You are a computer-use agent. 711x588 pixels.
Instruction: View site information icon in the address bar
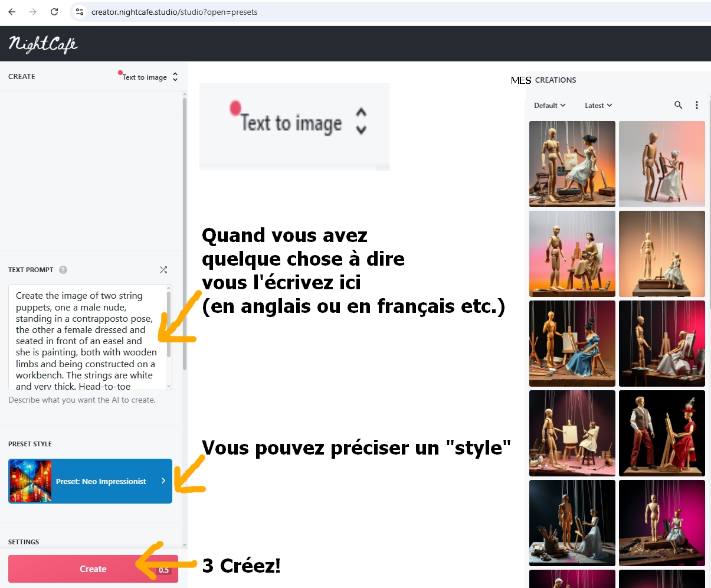(x=80, y=12)
